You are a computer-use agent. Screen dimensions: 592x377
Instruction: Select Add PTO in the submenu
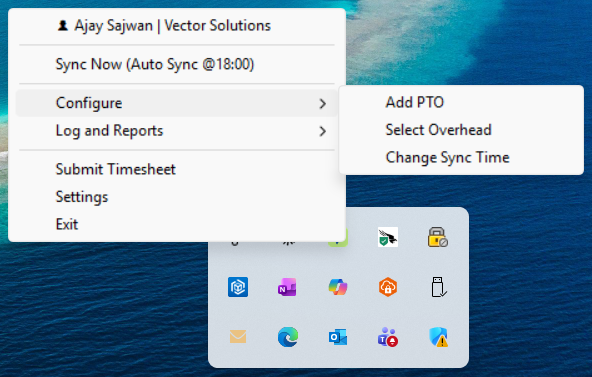coord(415,102)
